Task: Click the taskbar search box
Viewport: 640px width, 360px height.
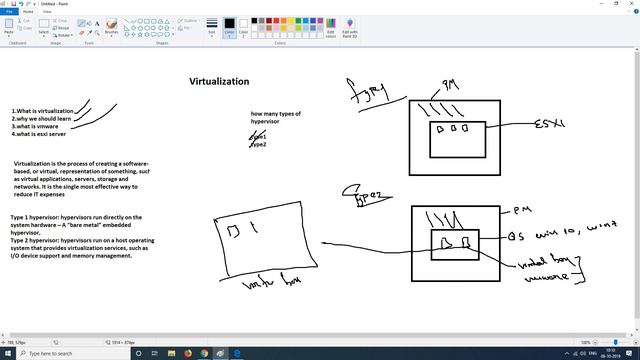Action: (73, 353)
